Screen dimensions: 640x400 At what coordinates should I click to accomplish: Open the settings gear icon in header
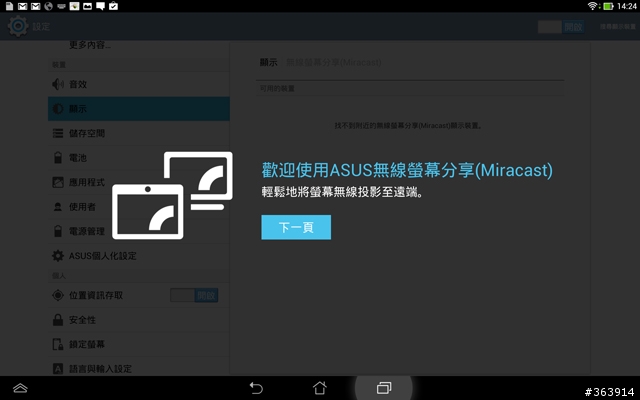click(x=18, y=27)
